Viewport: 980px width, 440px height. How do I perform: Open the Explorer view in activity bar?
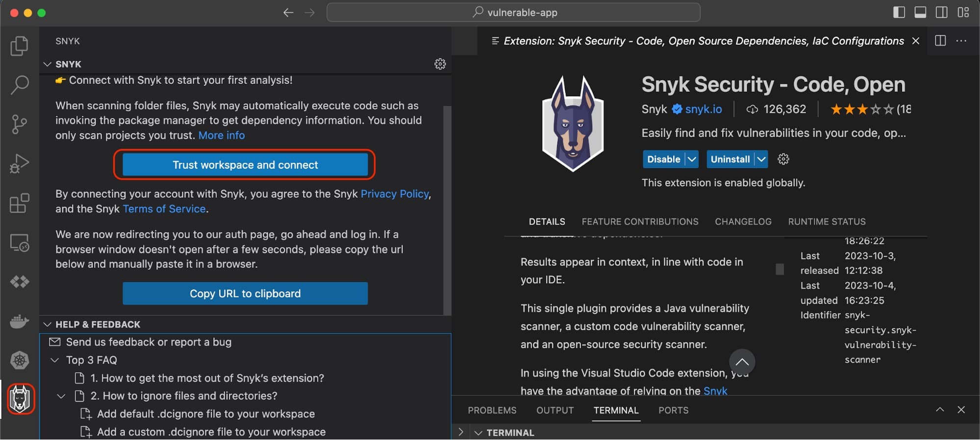coord(20,46)
